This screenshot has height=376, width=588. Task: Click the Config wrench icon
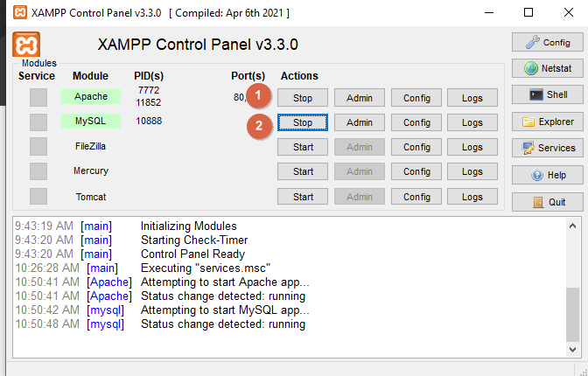pyautogui.click(x=533, y=42)
